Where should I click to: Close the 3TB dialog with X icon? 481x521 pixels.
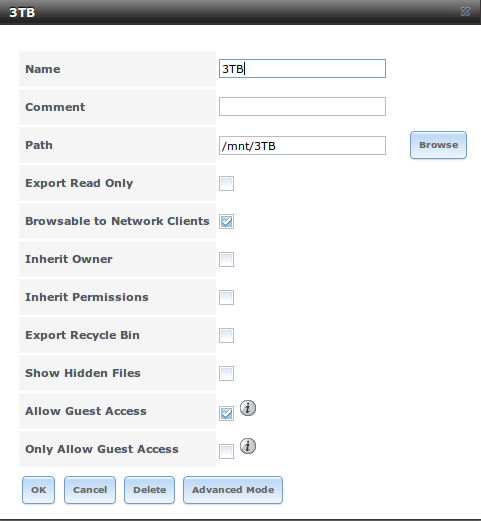pyautogui.click(x=465, y=12)
